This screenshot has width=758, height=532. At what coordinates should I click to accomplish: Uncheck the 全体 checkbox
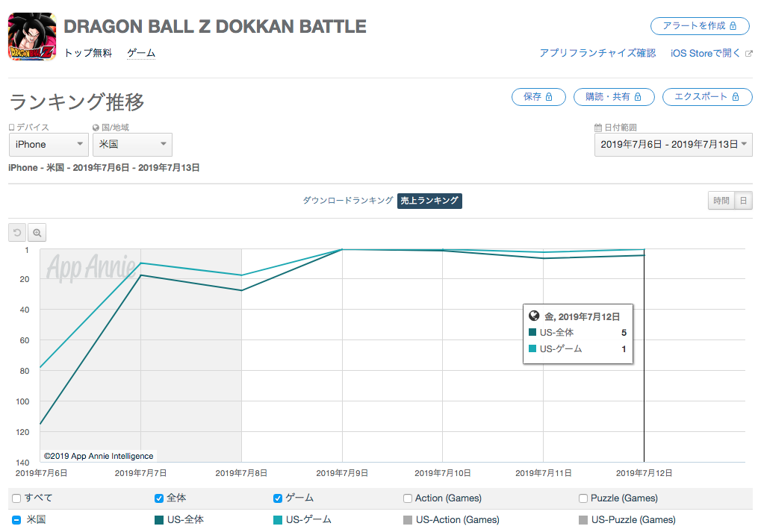(158, 498)
